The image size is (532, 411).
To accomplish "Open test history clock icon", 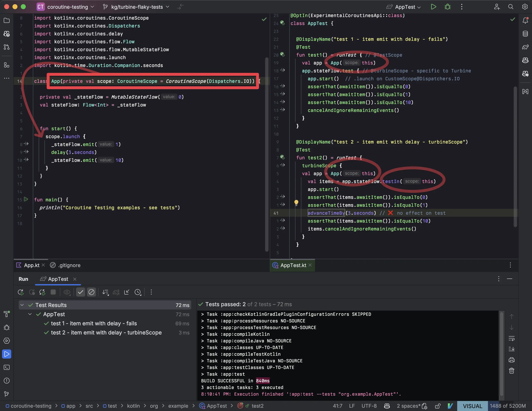I will click(x=138, y=292).
